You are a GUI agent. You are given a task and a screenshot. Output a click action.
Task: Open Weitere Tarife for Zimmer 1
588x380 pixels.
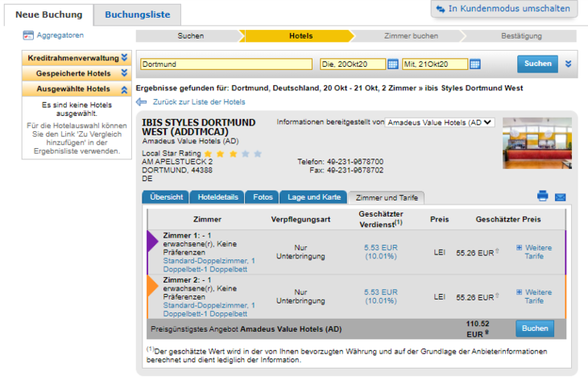pos(538,252)
